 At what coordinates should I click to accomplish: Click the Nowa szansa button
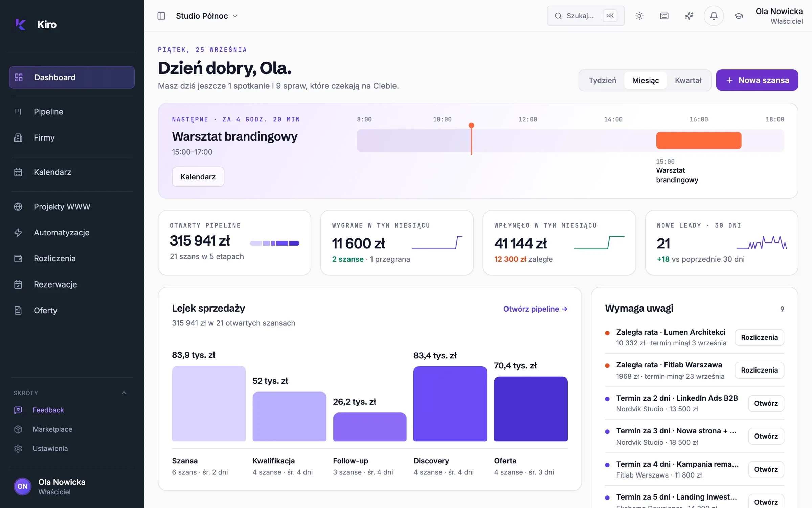coord(757,80)
